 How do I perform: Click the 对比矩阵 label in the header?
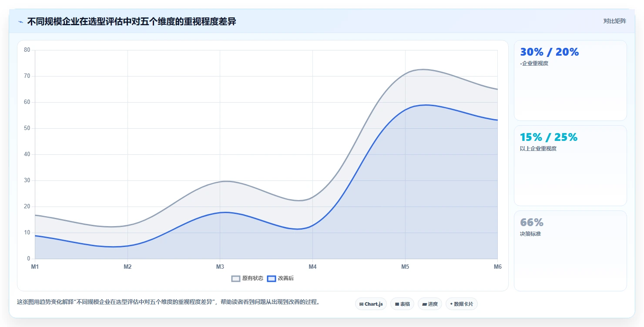tap(615, 21)
